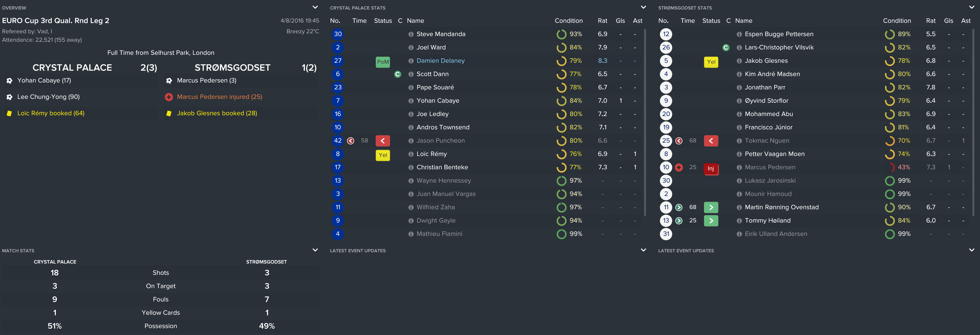Click Crystal Palace stats panel vertical scrollbar

pos(645,122)
